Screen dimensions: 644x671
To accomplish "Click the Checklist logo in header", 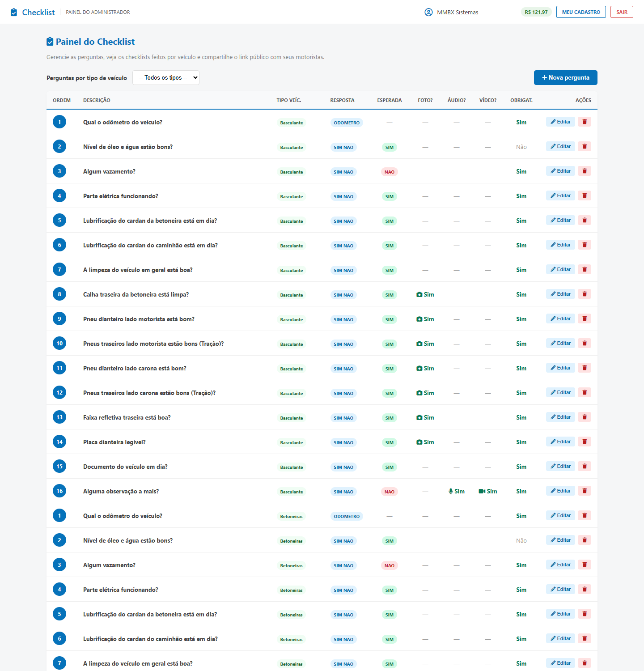I will [x=33, y=12].
